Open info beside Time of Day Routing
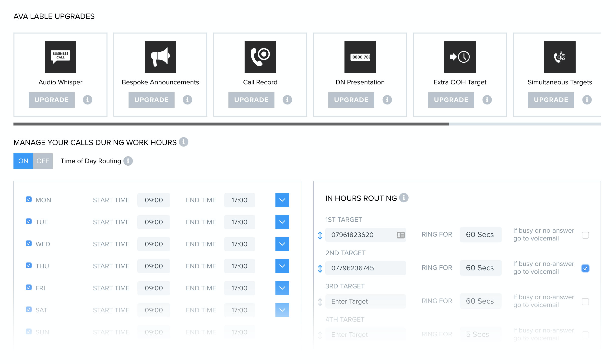 pyautogui.click(x=128, y=161)
